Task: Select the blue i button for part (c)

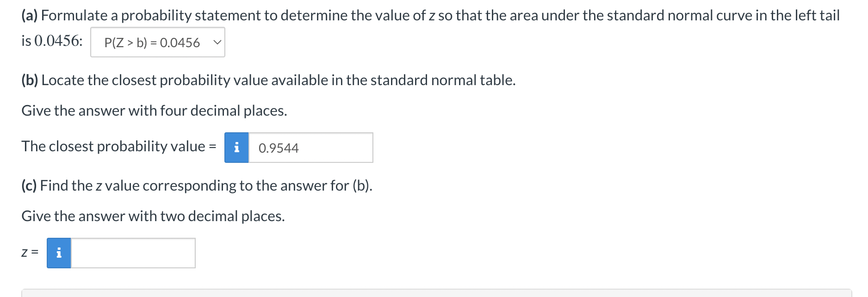Action: click(58, 253)
